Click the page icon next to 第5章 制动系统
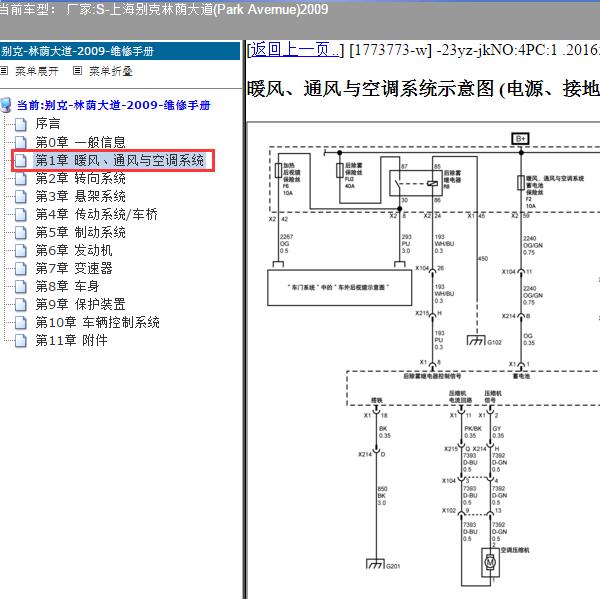Screen dimensions: 600x599 pyautogui.click(x=21, y=232)
